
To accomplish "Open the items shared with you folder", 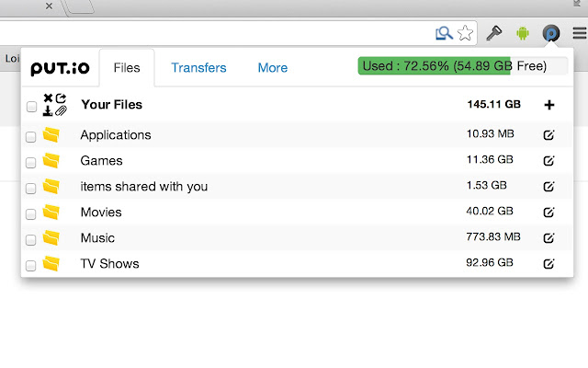I will click(x=144, y=187).
